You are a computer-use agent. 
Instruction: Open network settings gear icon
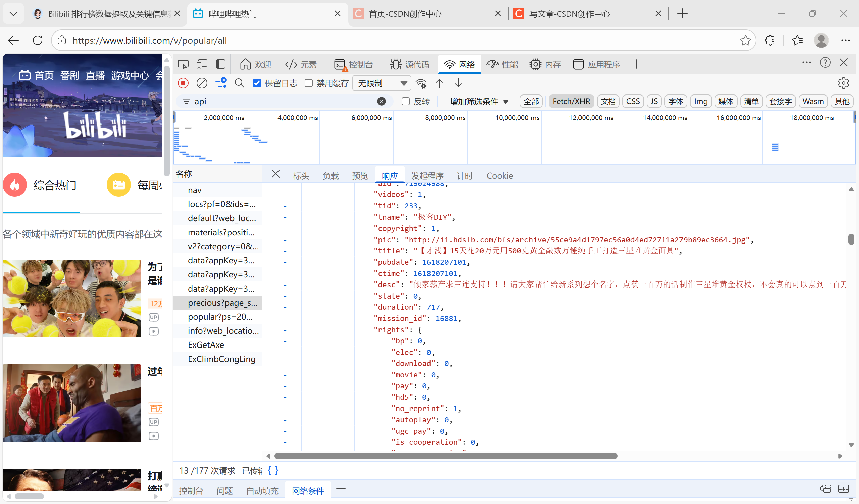click(843, 83)
